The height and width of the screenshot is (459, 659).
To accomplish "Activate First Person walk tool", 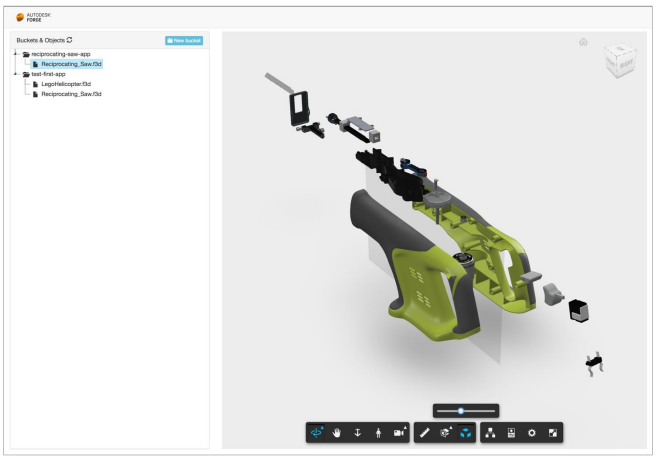I will click(378, 433).
